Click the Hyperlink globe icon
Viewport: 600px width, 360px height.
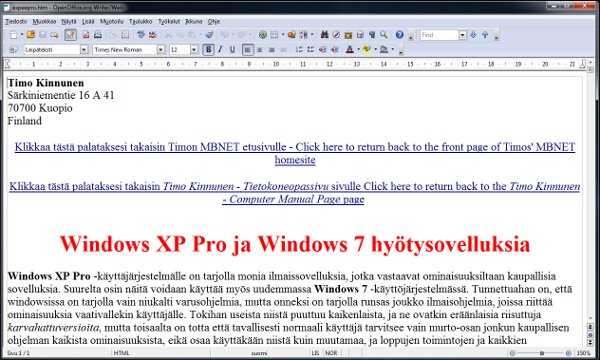coord(262,35)
